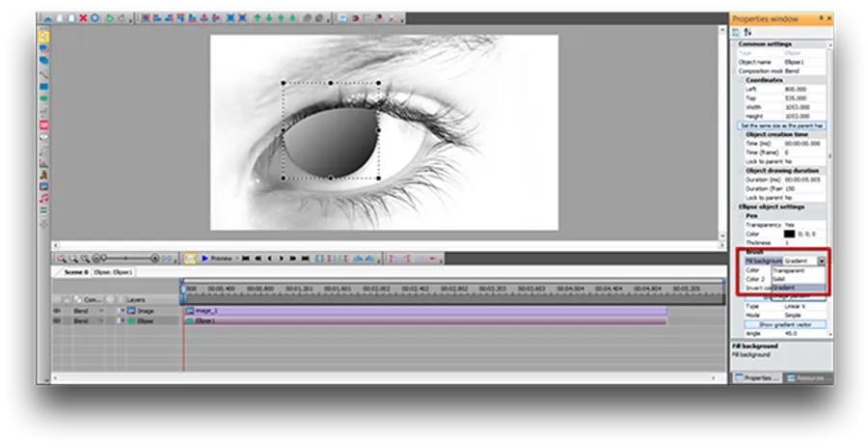Click the blue circle icon in top toolbar
The height and width of the screenshot is (443, 868).
(95, 18)
